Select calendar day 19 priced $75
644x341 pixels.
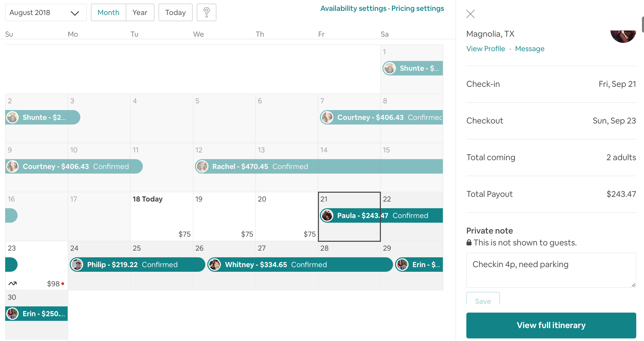pos(224,216)
